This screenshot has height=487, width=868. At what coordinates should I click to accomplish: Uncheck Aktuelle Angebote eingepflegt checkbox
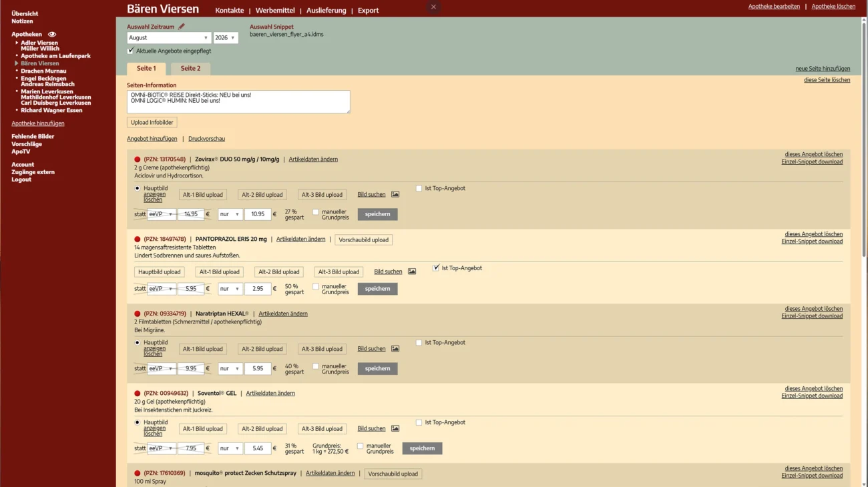coord(130,51)
